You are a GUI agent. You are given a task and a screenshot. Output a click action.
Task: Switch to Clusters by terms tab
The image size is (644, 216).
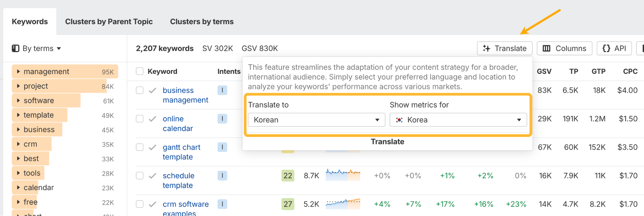202,21
